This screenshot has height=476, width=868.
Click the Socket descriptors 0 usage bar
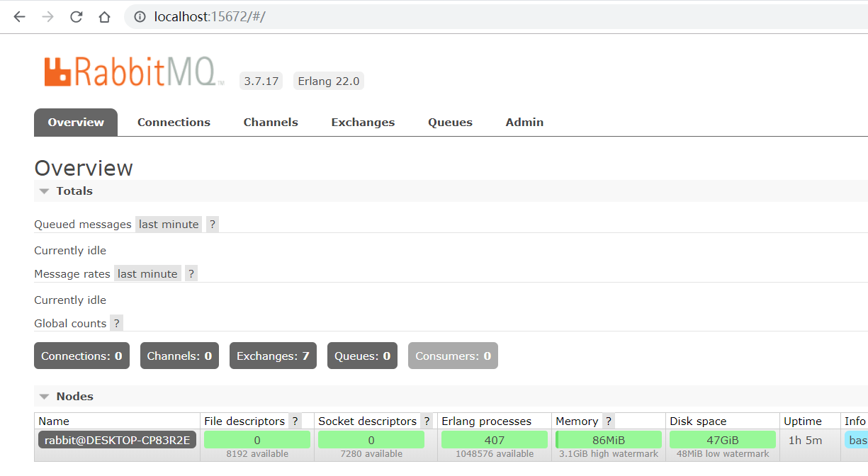(371, 440)
